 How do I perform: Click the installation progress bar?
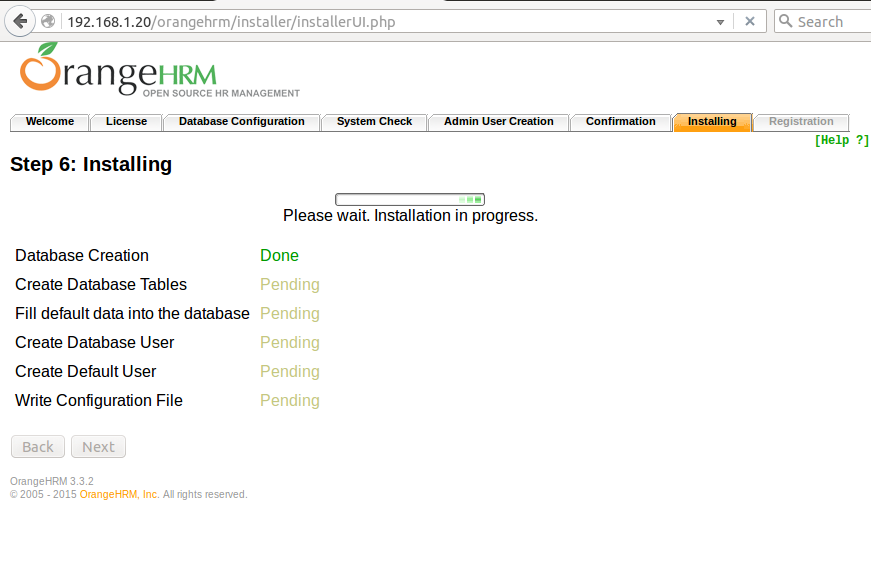click(410, 199)
